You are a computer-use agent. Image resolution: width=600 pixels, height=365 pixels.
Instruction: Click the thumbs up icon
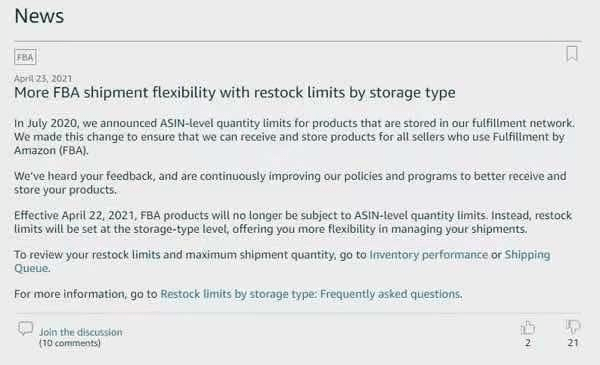[x=528, y=328]
